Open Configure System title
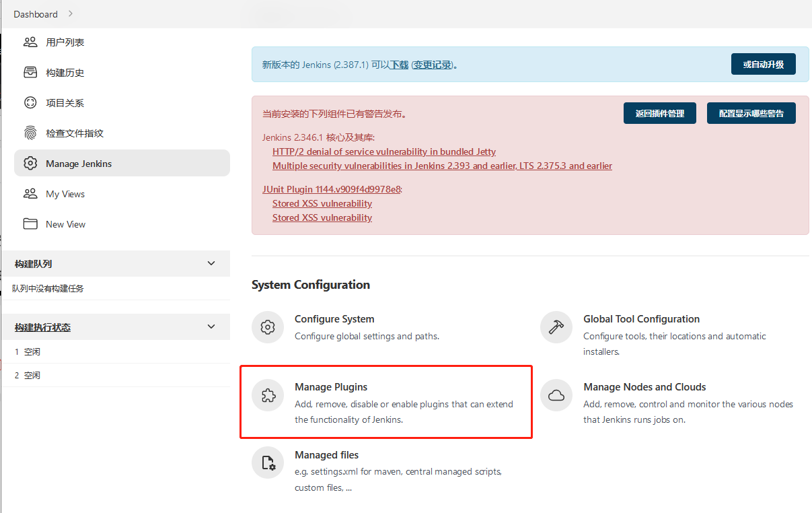Screen dimensions: 812x513 [334, 319]
